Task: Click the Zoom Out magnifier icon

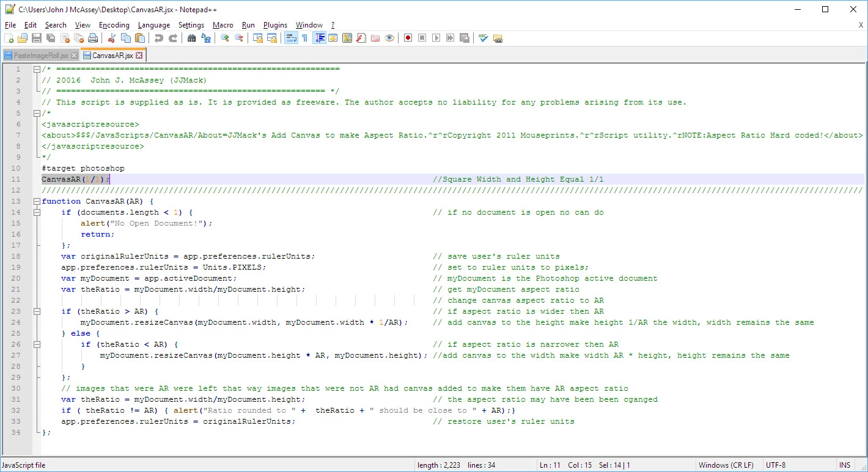Action: pyautogui.click(x=239, y=38)
